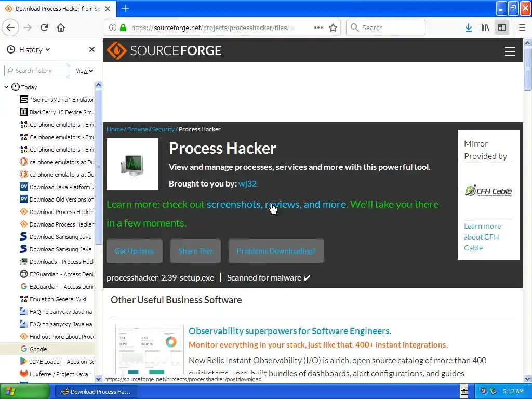The height and width of the screenshot is (399, 532).
Task: Open Download Old Versions history entry
Action: [x=57, y=199]
